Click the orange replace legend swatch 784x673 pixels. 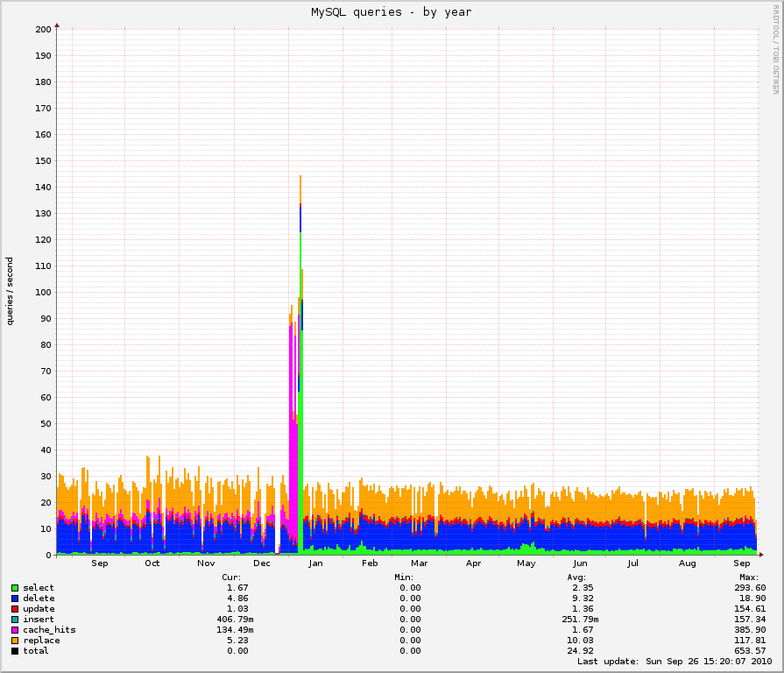point(15,641)
